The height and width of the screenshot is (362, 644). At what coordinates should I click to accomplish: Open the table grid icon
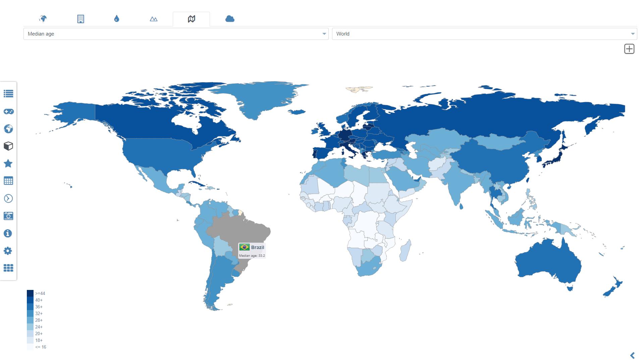[x=8, y=181]
